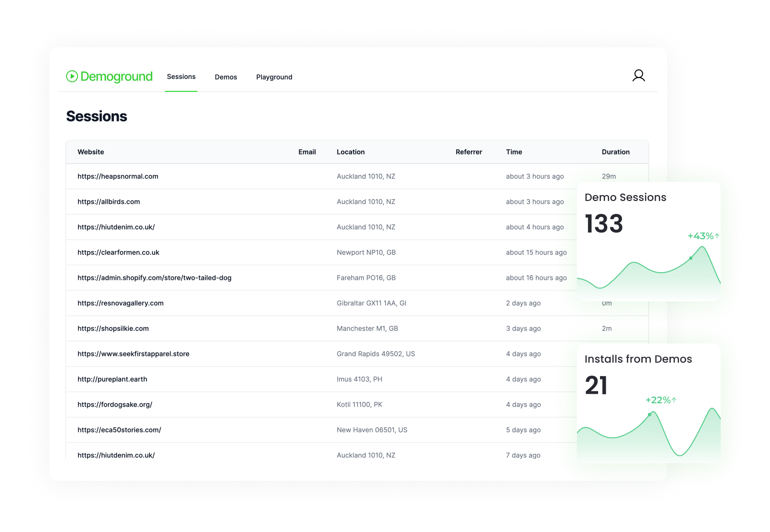Select the Sessions tab
This screenshot has width=770, height=532.
[181, 77]
